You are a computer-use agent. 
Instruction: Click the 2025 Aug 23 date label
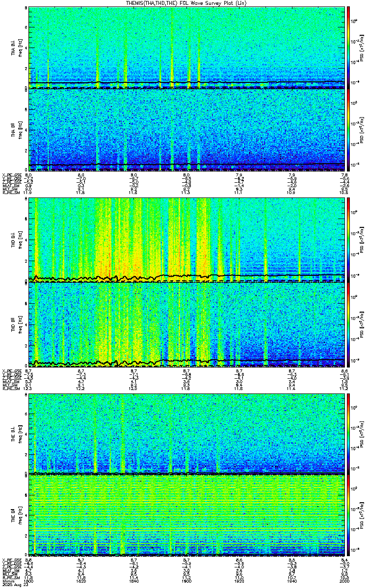click(x=15, y=585)
